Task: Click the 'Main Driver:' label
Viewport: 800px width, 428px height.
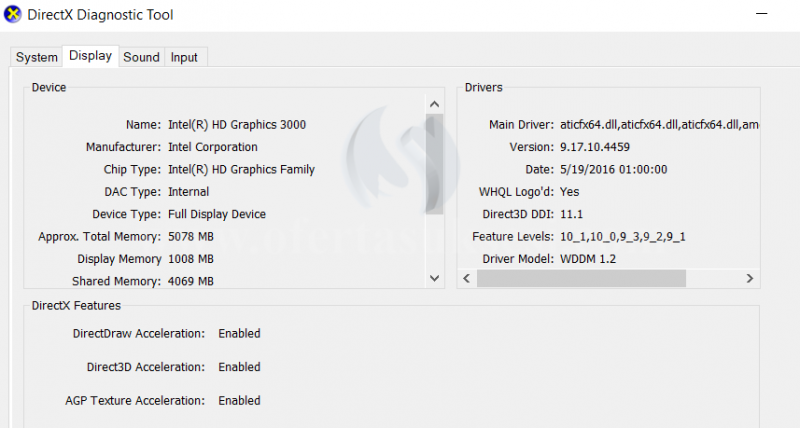Action: 521,125
